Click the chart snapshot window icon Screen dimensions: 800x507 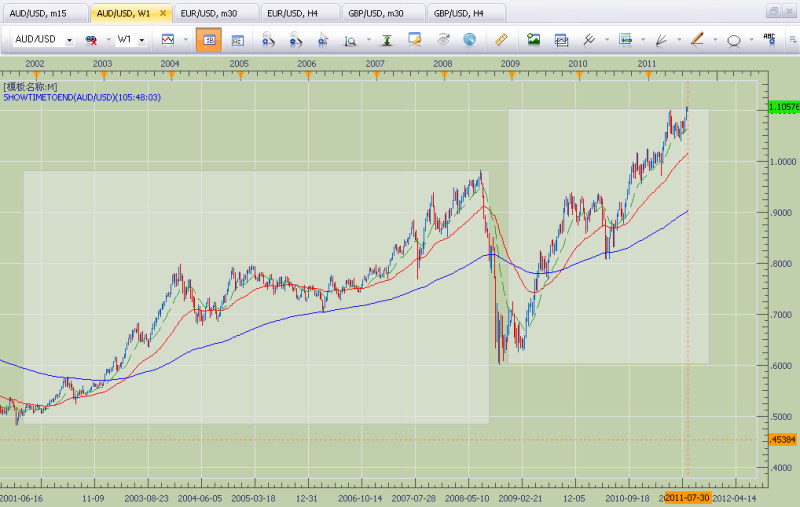561,40
